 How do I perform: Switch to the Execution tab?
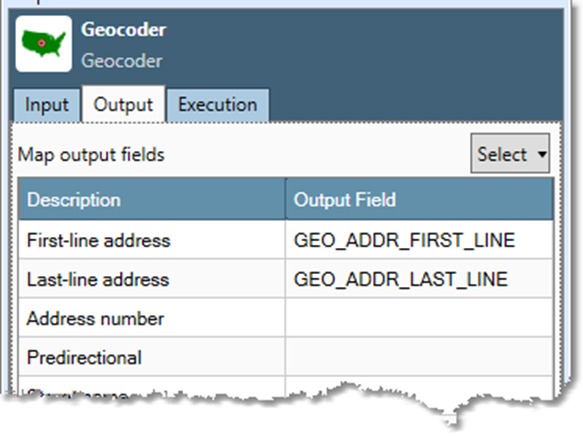pyautogui.click(x=218, y=105)
